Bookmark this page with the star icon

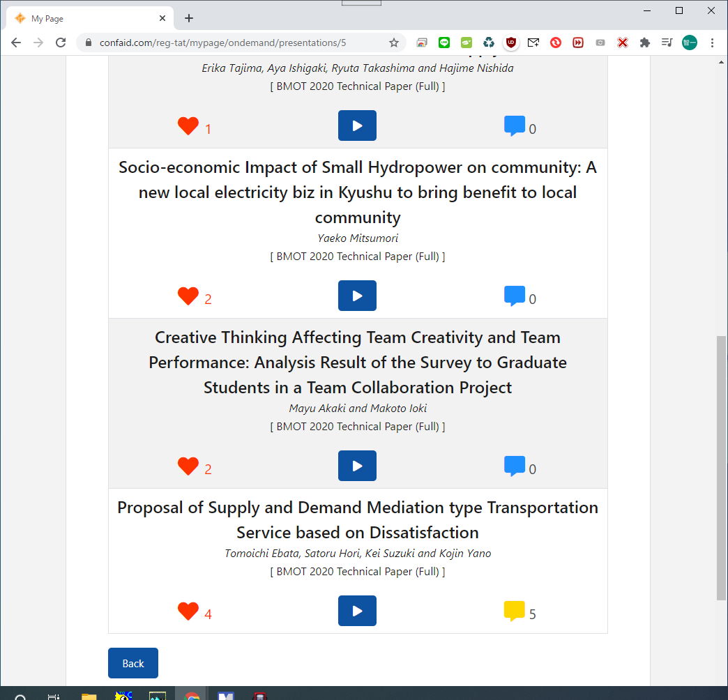coord(394,43)
